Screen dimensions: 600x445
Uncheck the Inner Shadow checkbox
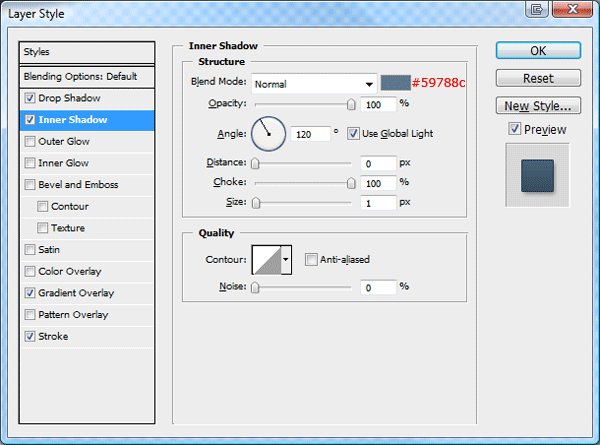(x=30, y=120)
